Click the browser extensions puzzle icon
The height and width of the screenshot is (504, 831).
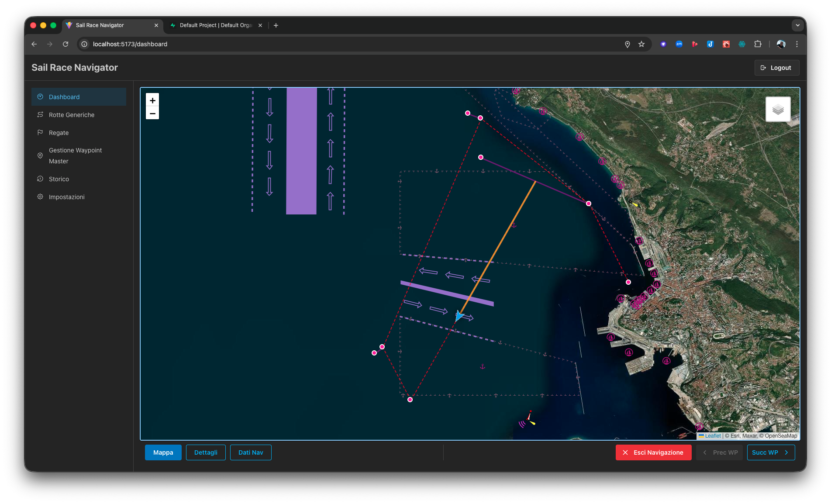click(758, 44)
